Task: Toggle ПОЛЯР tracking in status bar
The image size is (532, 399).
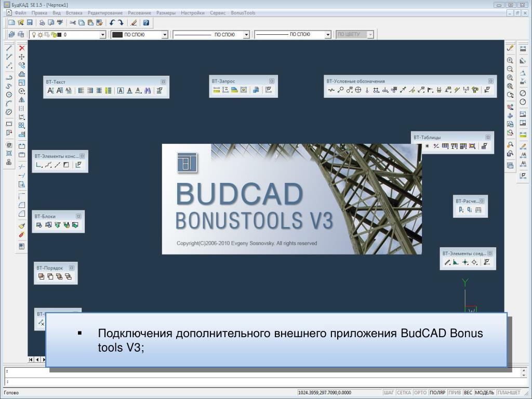Action: (x=437, y=393)
